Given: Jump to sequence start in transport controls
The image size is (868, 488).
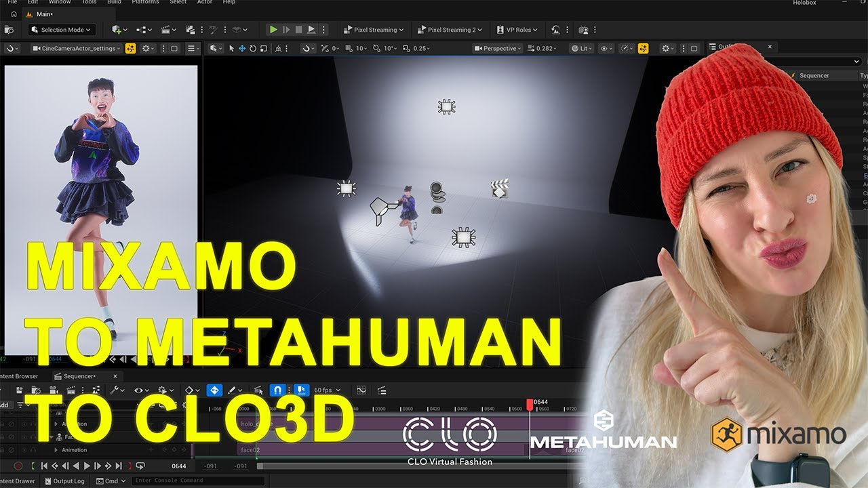Looking at the screenshot, I should point(45,466).
